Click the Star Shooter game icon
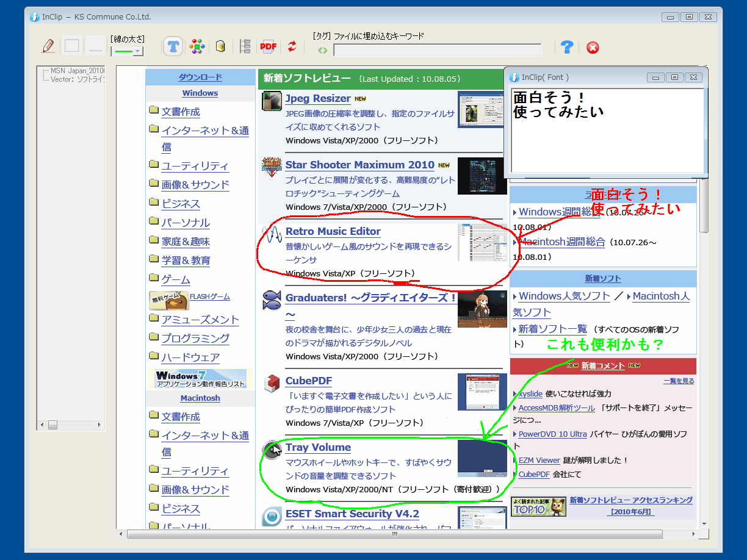 [272, 167]
